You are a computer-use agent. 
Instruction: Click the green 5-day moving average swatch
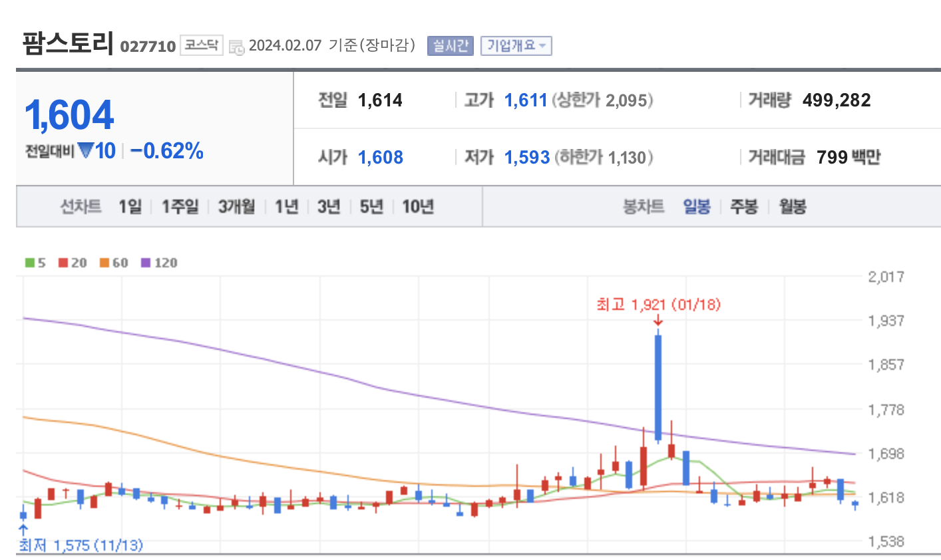pos(29,263)
